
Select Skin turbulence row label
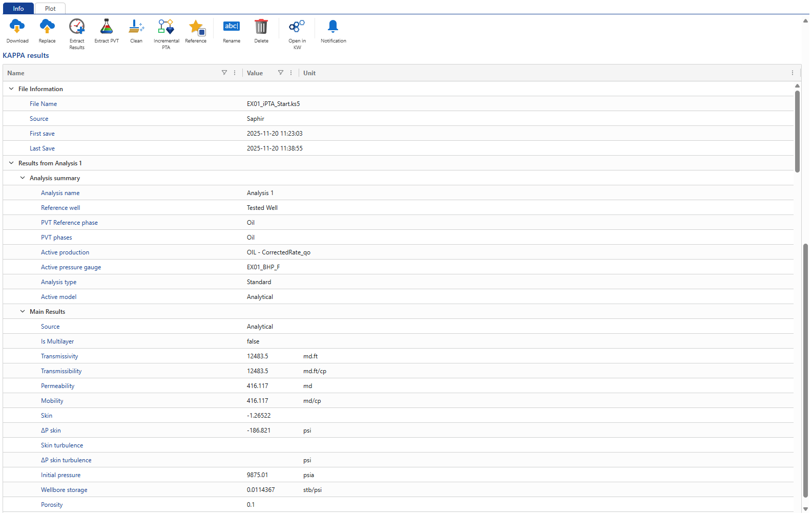(x=62, y=445)
